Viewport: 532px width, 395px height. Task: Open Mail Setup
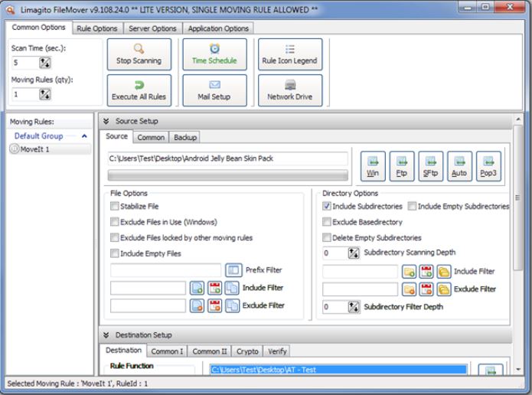214,90
